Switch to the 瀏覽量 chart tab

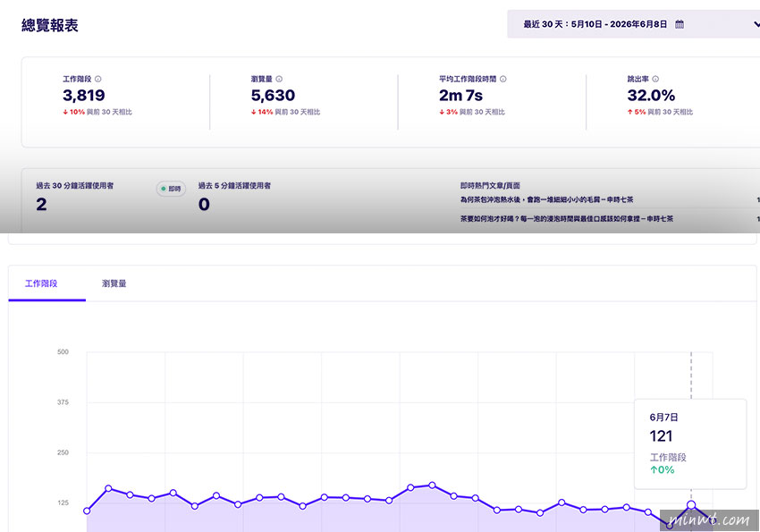pos(114,283)
